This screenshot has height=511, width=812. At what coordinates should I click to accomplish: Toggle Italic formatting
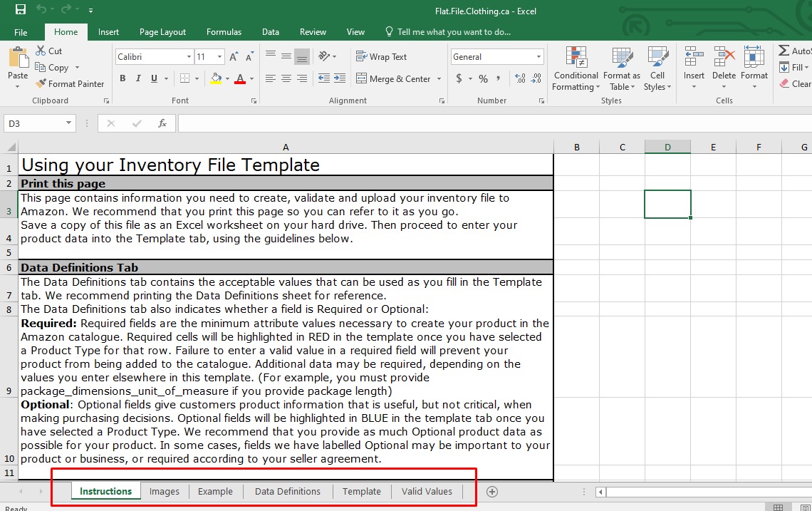pyautogui.click(x=138, y=78)
